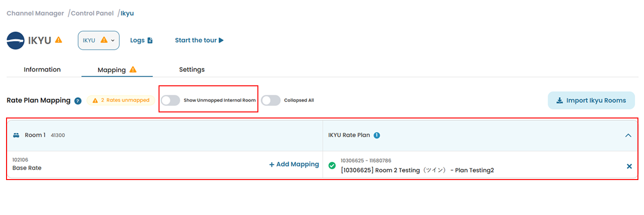Screen dimensions: 644x215
Task: Open the IKYU channel dropdown
Action: point(98,41)
